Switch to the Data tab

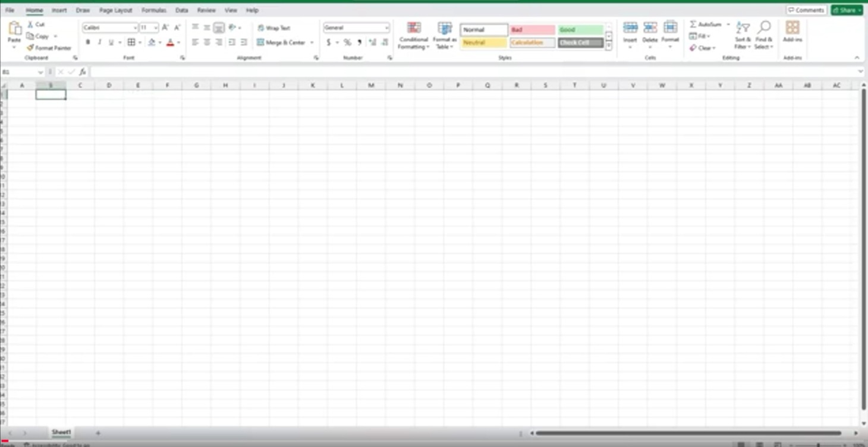(182, 10)
